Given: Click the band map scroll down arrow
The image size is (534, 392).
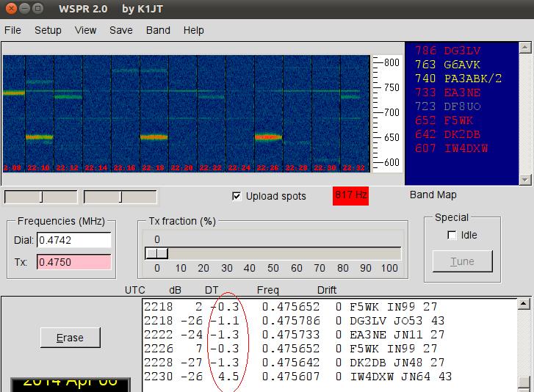Looking at the screenshot, I should [524, 179].
